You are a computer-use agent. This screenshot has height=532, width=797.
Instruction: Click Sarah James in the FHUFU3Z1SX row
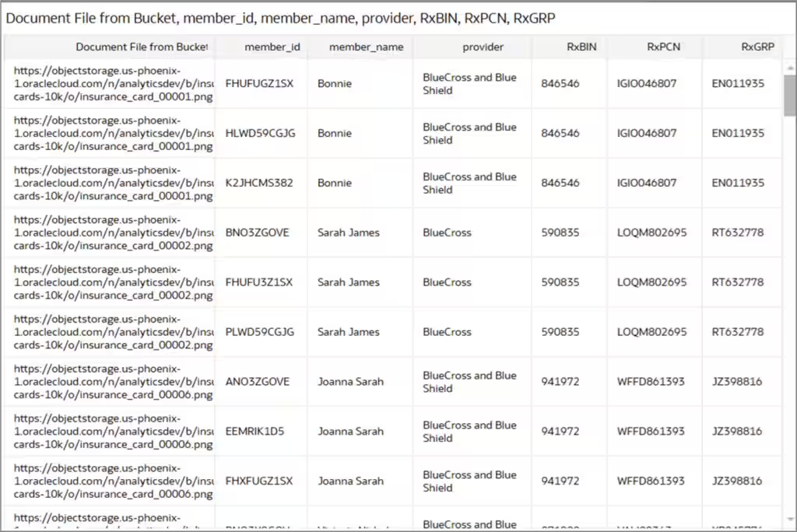(348, 282)
